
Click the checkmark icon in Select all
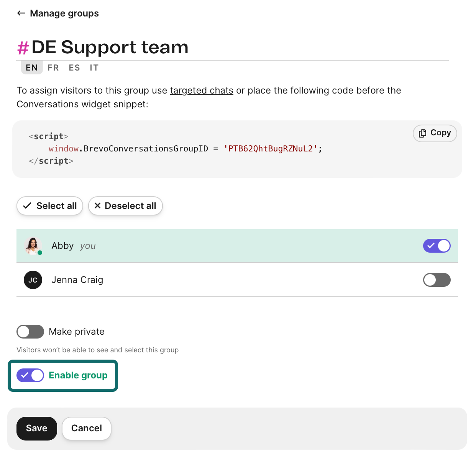(x=27, y=205)
